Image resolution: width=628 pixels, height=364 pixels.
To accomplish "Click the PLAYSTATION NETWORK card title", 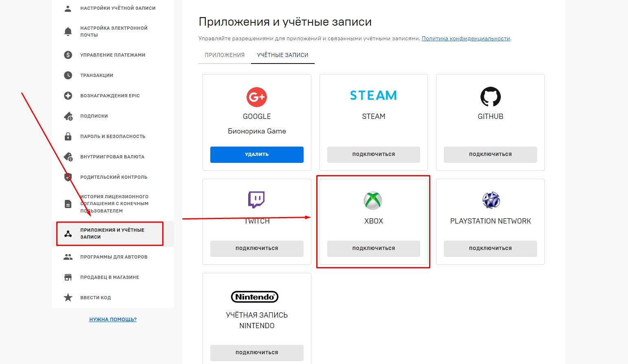I will [491, 221].
